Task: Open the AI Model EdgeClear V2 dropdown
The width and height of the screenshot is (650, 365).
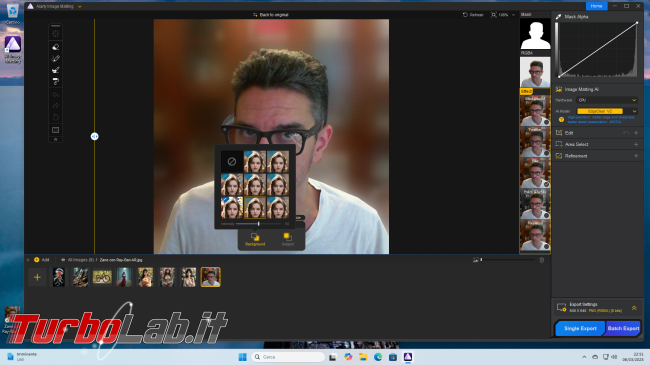Action: [x=607, y=111]
